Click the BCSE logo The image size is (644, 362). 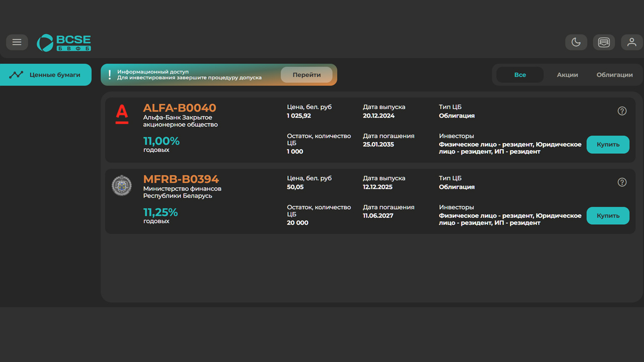click(x=64, y=43)
